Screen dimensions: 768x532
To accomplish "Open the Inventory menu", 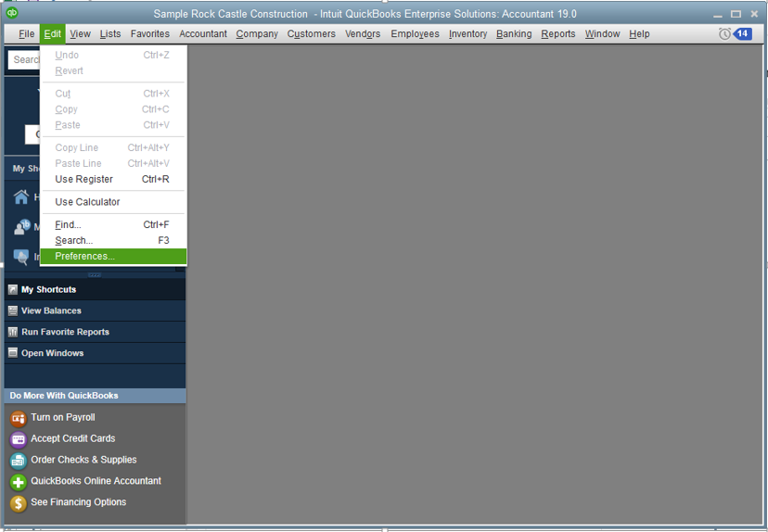I will tap(467, 33).
